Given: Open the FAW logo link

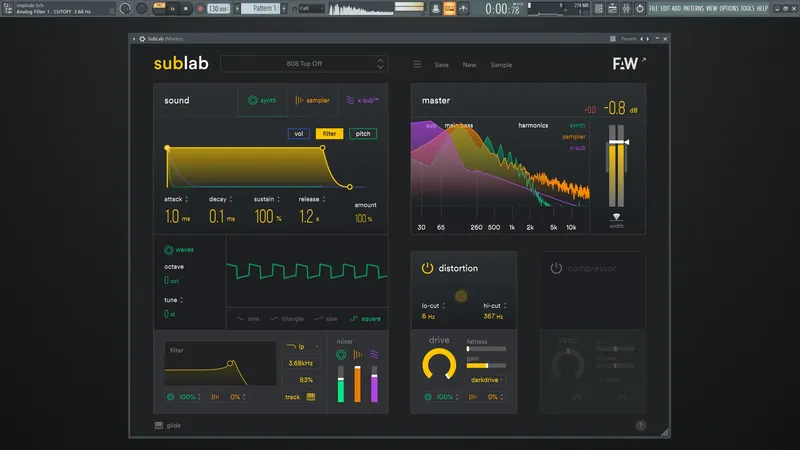Looking at the screenshot, I should coord(629,63).
